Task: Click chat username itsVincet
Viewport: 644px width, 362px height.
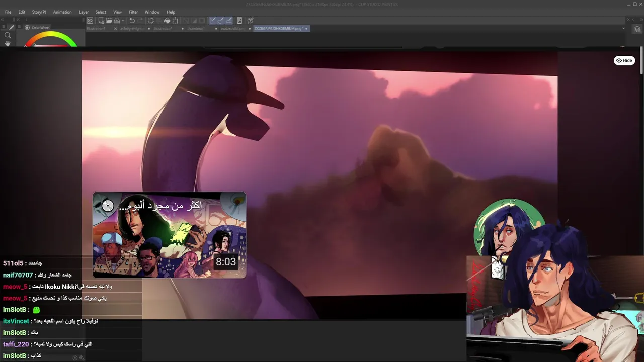Action: (16, 321)
